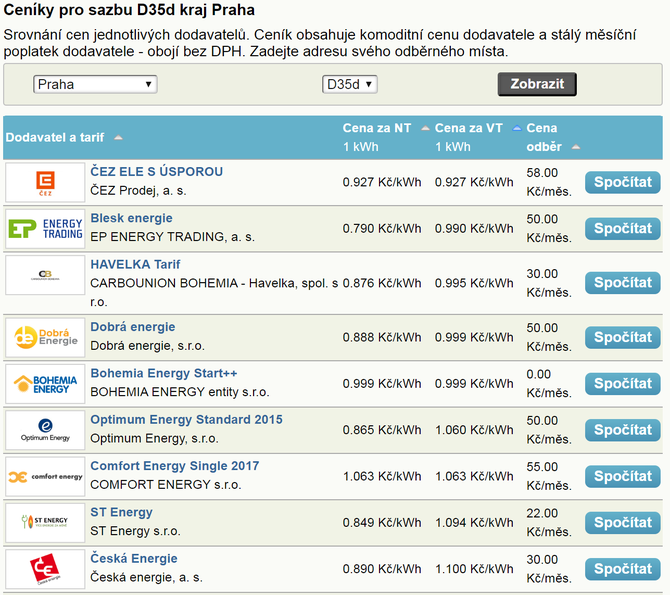Click the Česká Energie logo

[x=45, y=569]
